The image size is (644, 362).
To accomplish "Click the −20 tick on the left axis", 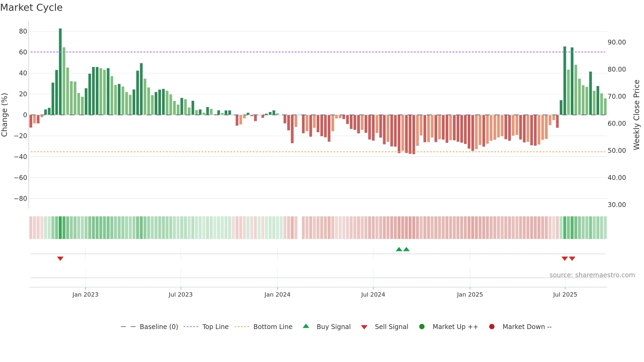I will tap(21, 136).
